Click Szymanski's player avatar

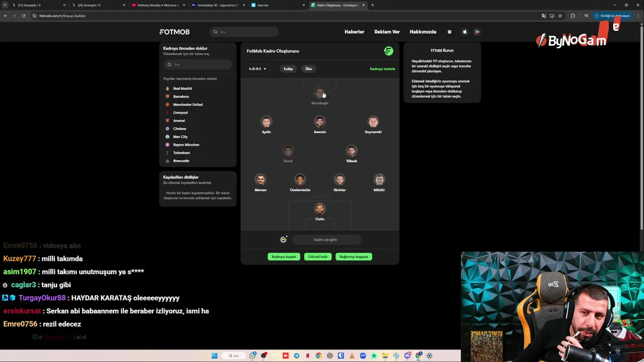[373, 122]
